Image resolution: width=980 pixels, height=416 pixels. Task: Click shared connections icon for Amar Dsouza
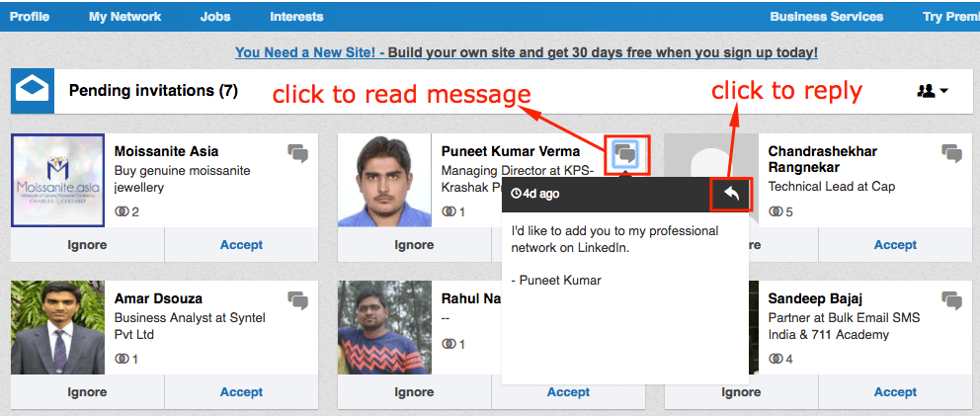coord(122,359)
